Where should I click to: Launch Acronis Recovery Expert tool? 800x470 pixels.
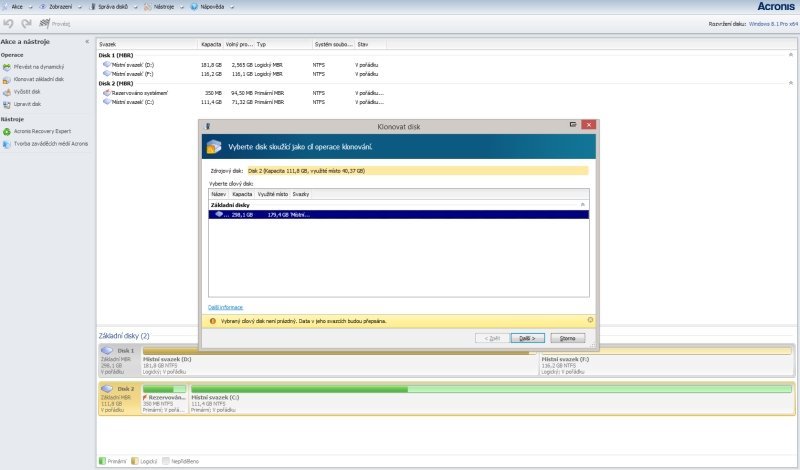click(44, 131)
